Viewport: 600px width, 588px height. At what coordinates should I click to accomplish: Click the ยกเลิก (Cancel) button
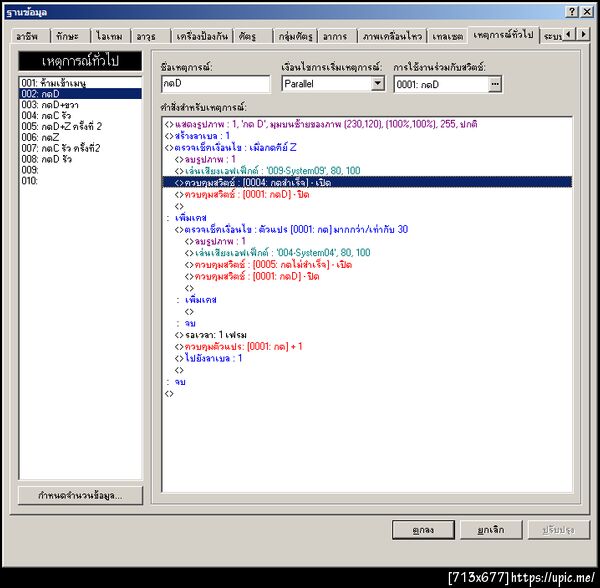(x=491, y=530)
